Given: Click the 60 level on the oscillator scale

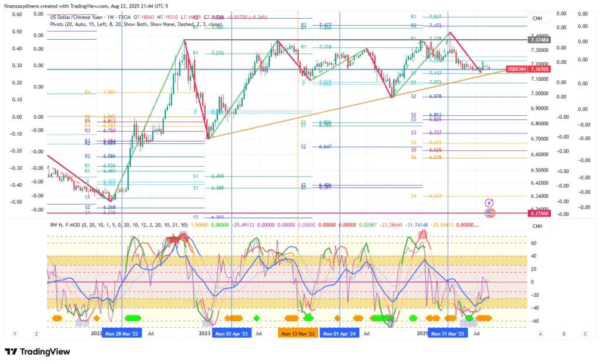Looking at the screenshot, I should 533,243.
